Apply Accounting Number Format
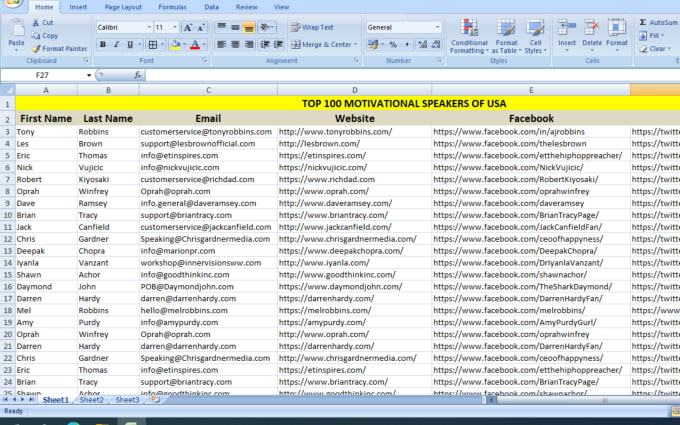 pos(372,44)
